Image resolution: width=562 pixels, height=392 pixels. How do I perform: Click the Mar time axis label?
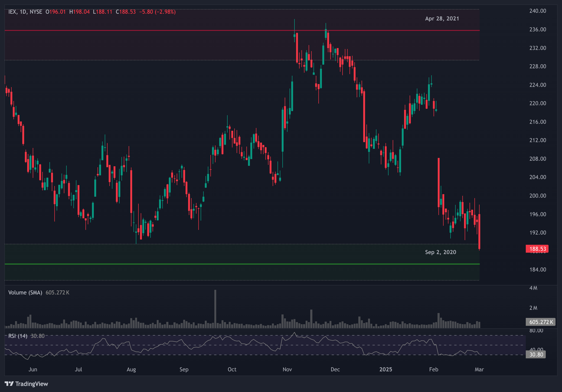(x=479, y=369)
